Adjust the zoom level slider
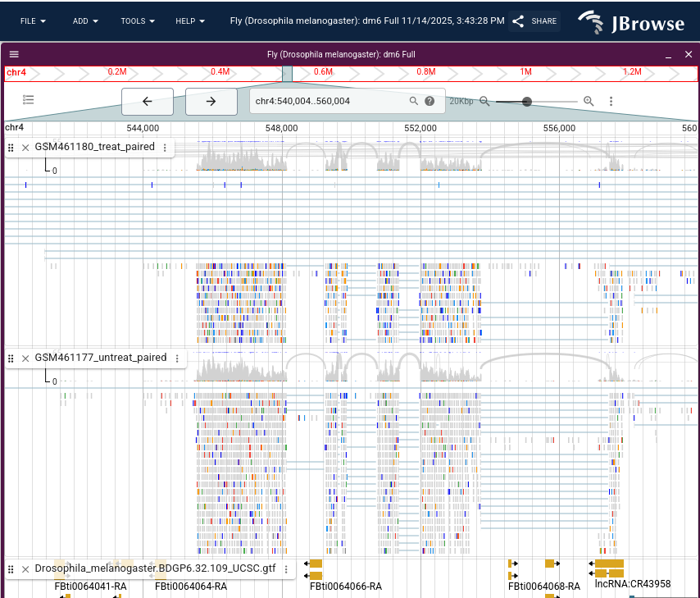Viewport: 700px width, 598px height. coord(527,101)
